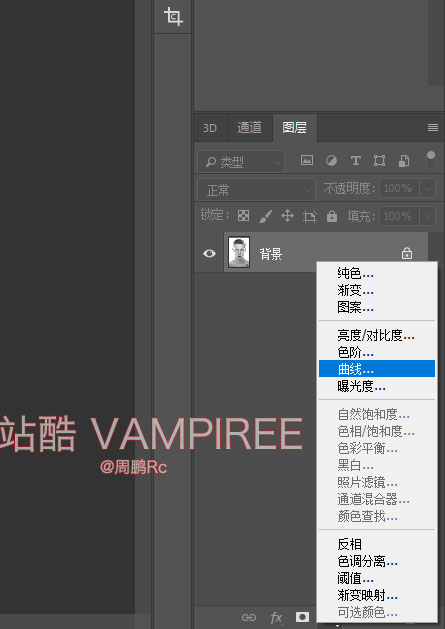
Task: Click the lock image pixels brush icon
Action: pyautogui.click(x=266, y=216)
